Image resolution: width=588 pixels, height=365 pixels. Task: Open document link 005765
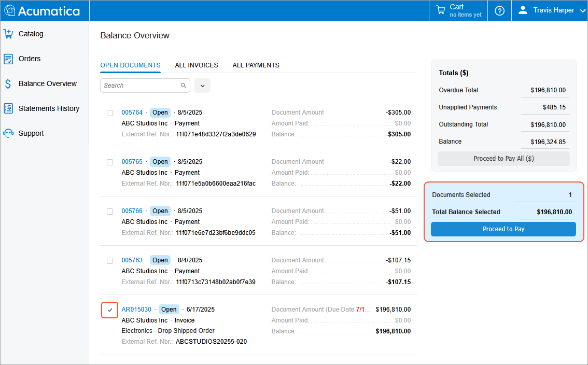click(x=132, y=162)
